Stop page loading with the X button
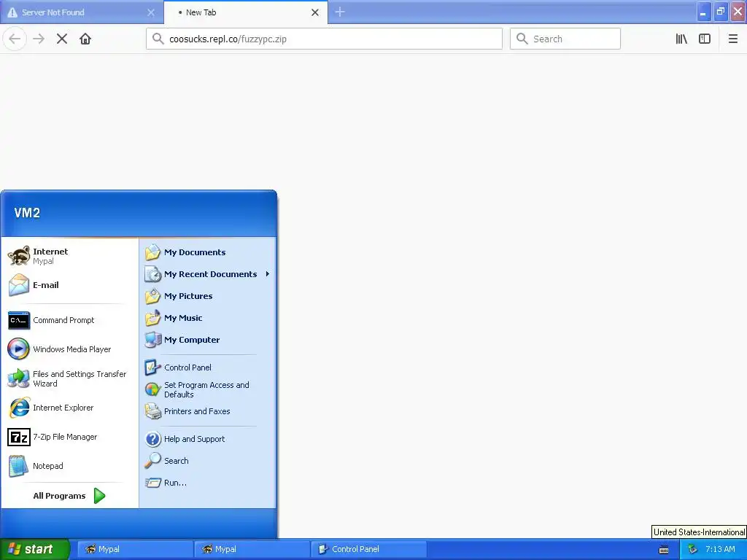Viewport: 747px width, 560px height. tap(62, 39)
